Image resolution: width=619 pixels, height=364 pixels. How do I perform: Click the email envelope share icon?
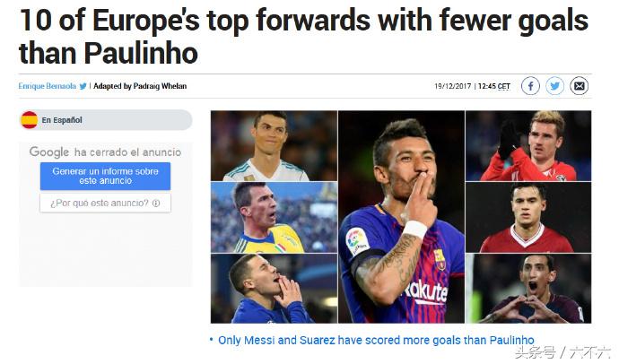tap(580, 86)
